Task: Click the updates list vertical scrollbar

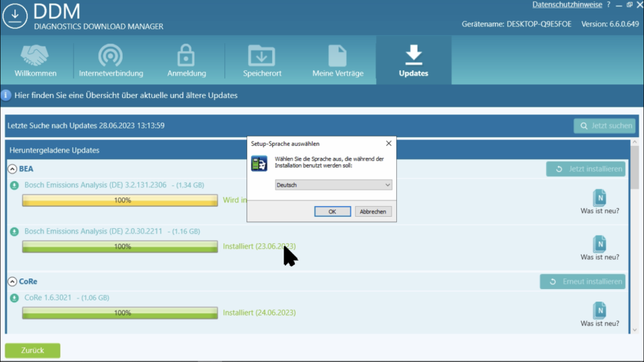Action: click(x=635, y=166)
